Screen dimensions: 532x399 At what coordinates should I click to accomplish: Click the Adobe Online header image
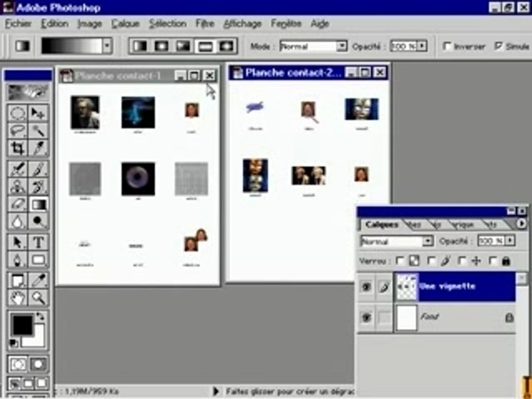point(28,91)
